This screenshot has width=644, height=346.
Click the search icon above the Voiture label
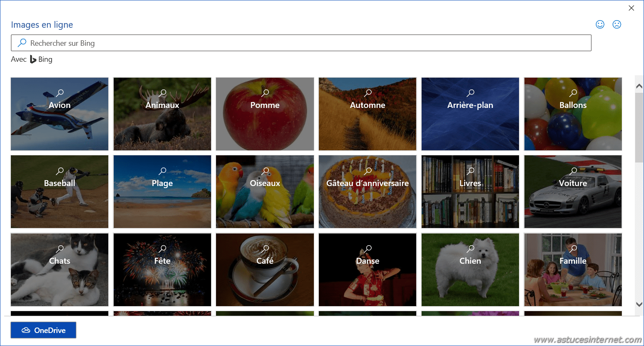(574, 171)
